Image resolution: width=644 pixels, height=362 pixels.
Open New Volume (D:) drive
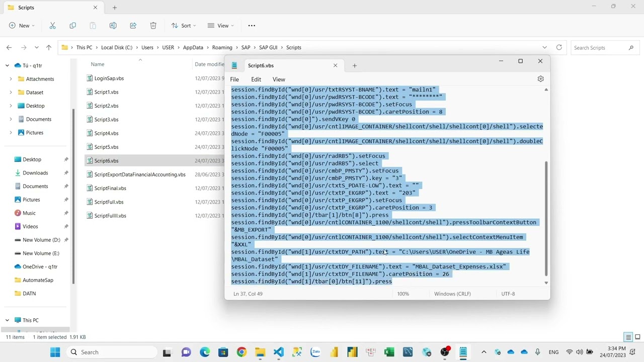pos(41,240)
